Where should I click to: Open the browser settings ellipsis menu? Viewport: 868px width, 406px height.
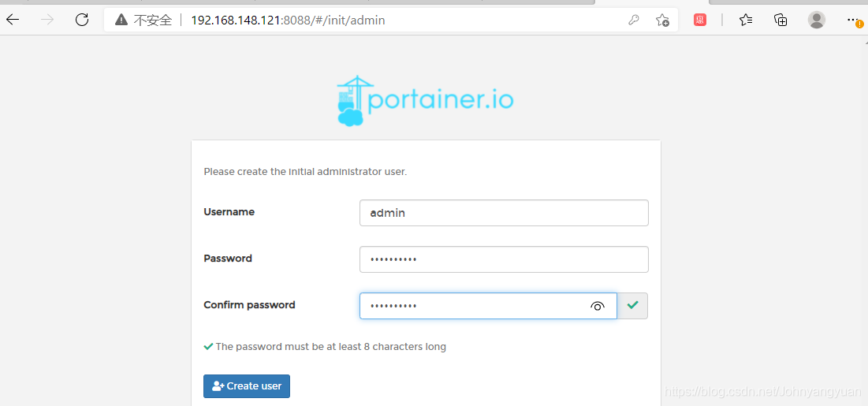(853, 20)
